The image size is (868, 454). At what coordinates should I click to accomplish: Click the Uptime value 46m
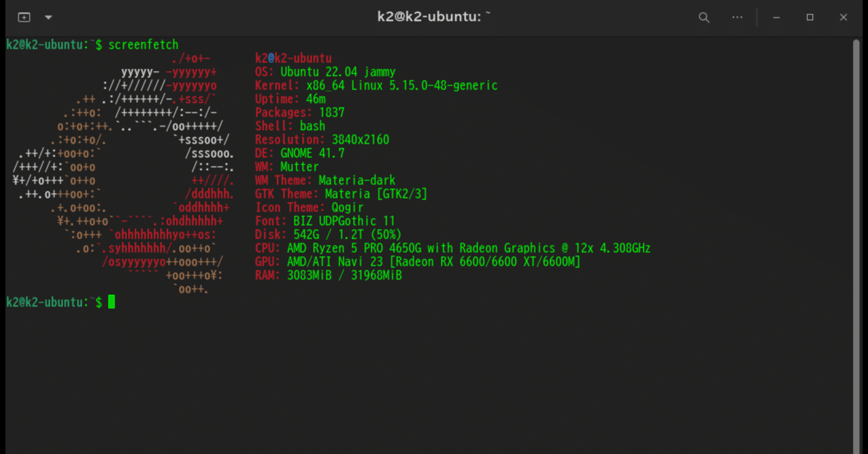pyautogui.click(x=316, y=99)
